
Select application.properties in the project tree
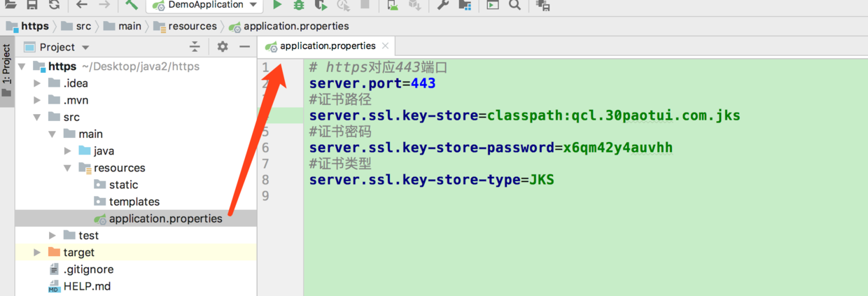[x=136, y=218]
